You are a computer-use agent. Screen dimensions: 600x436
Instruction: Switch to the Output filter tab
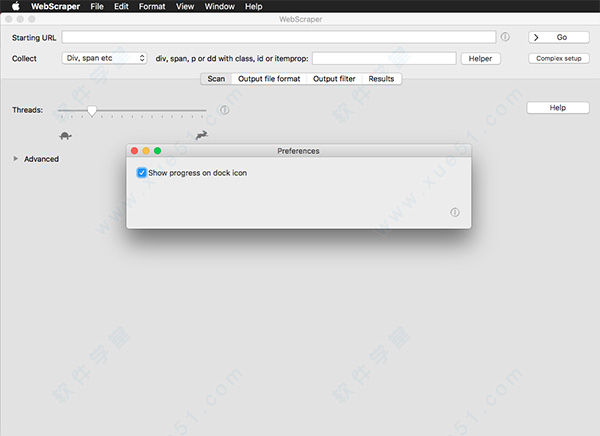point(334,79)
